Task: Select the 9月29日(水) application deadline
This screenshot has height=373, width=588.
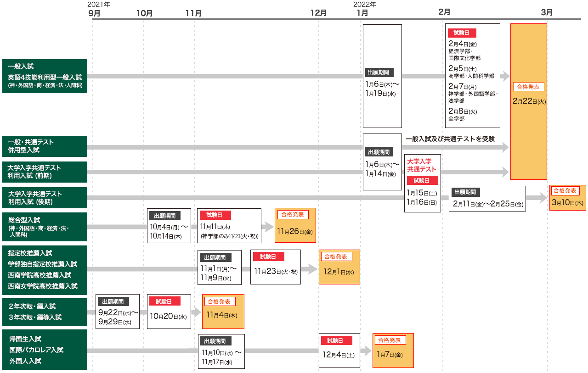Action: [x=115, y=322]
